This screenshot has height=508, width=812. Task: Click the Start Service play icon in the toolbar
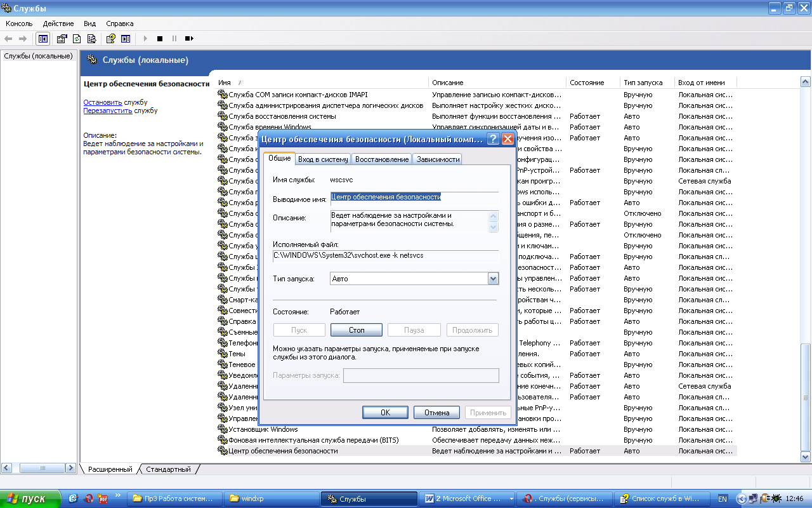tap(145, 39)
